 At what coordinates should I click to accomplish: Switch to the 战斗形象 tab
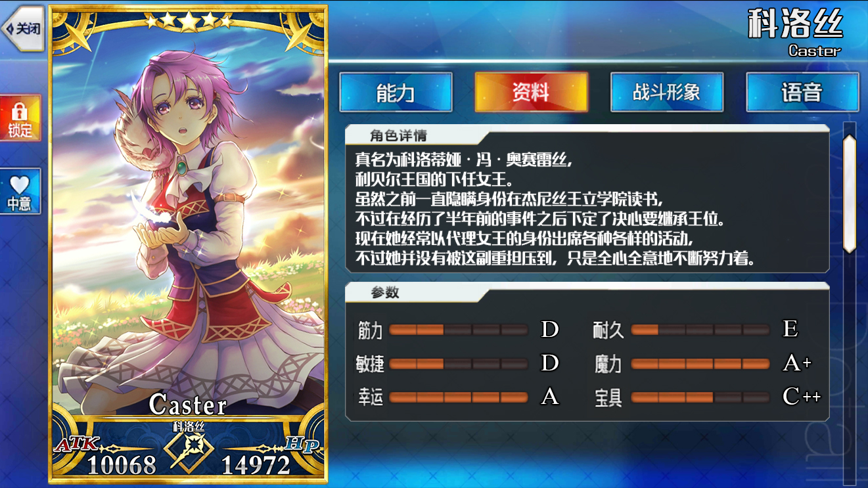667,92
